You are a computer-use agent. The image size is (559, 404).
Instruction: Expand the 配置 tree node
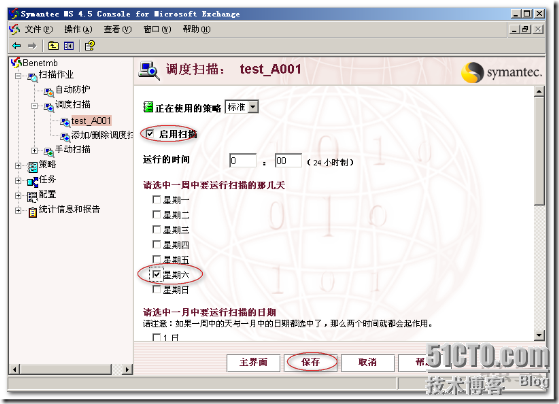(18, 196)
